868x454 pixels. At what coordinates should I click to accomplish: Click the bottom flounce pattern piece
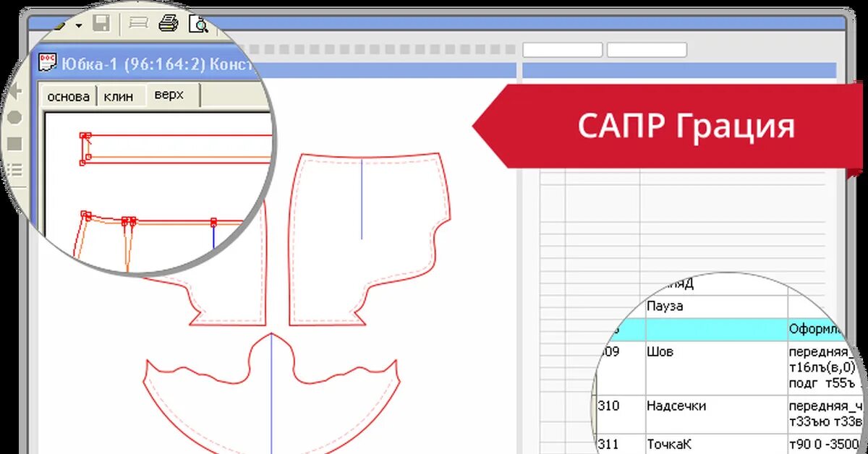(271, 394)
